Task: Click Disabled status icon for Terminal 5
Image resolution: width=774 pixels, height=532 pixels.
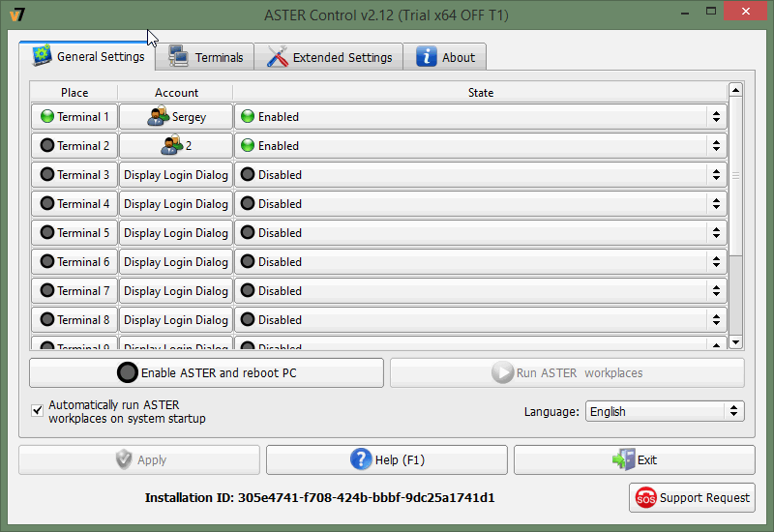Action: click(x=248, y=232)
